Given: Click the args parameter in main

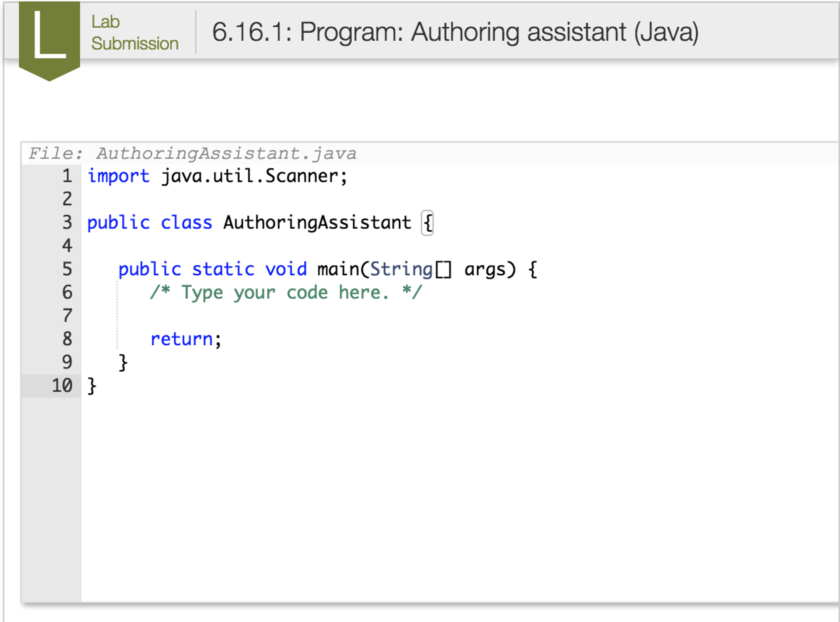Looking at the screenshot, I should coord(484,270).
